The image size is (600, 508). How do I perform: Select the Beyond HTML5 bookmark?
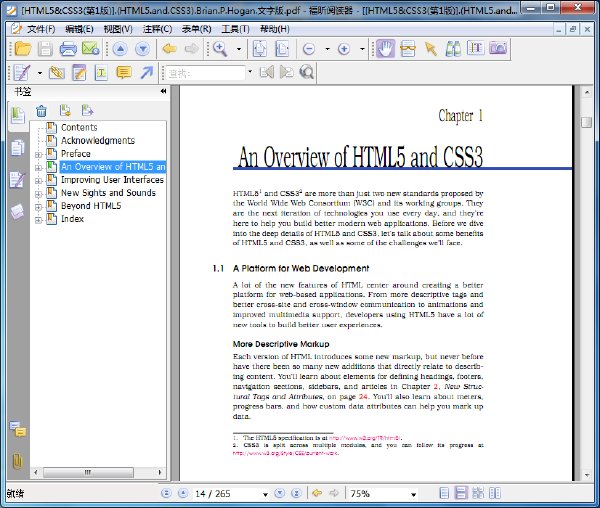click(91, 206)
